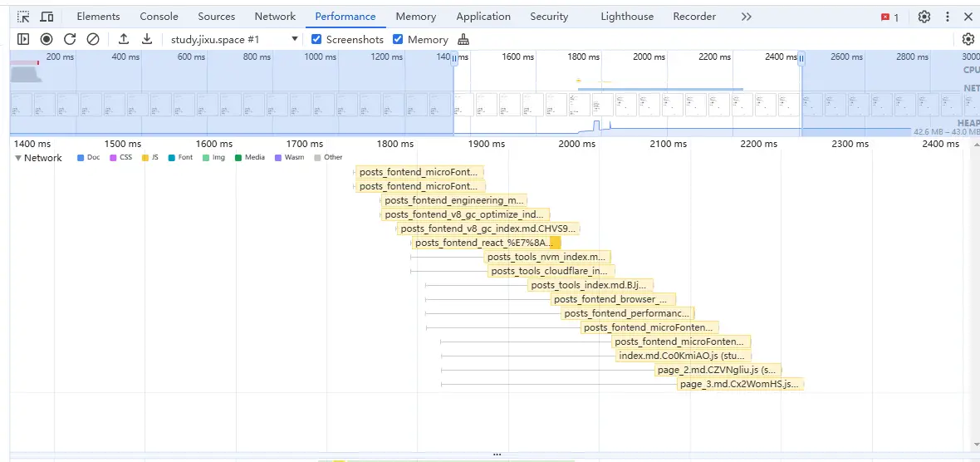The image size is (980, 462).
Task: Start recording with the Record button
Action: pyautogui.click(x=47, y=39)
